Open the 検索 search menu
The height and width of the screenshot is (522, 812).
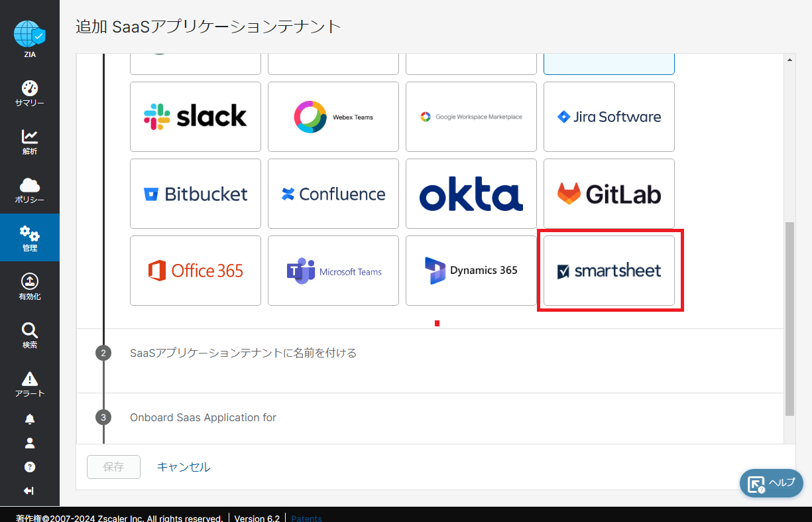pos(30,336)
